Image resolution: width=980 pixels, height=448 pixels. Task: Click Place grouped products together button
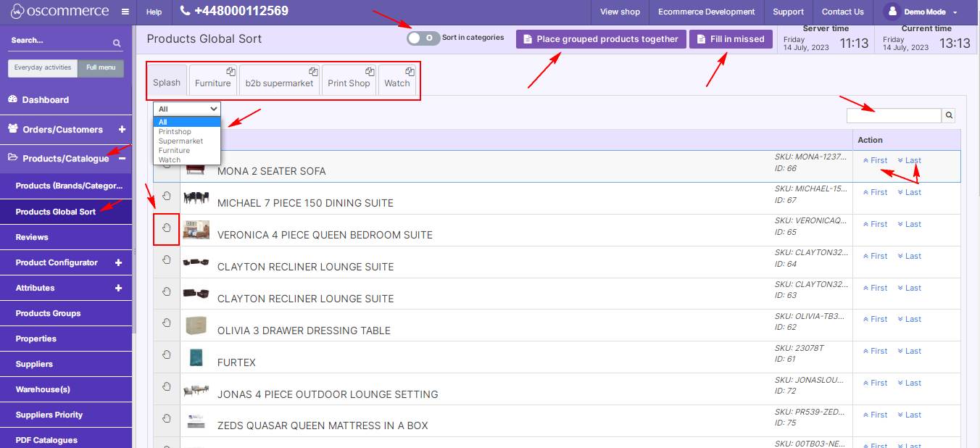coord(601,39)
